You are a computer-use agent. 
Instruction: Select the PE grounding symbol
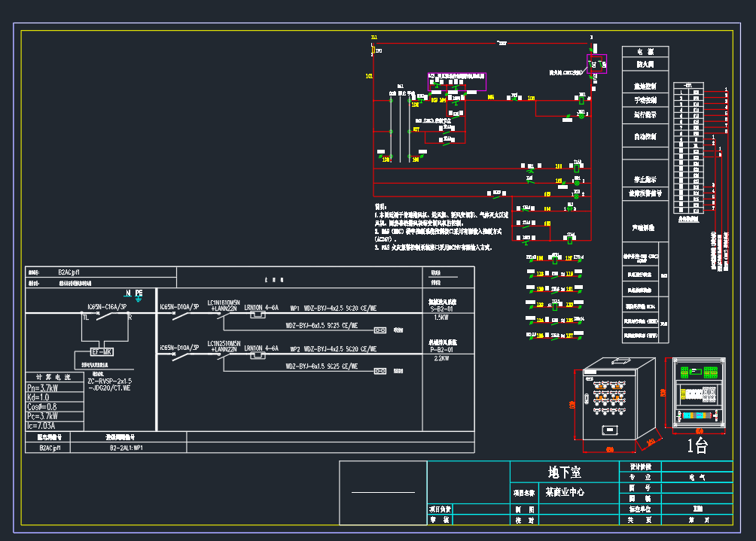coord(139,296)
